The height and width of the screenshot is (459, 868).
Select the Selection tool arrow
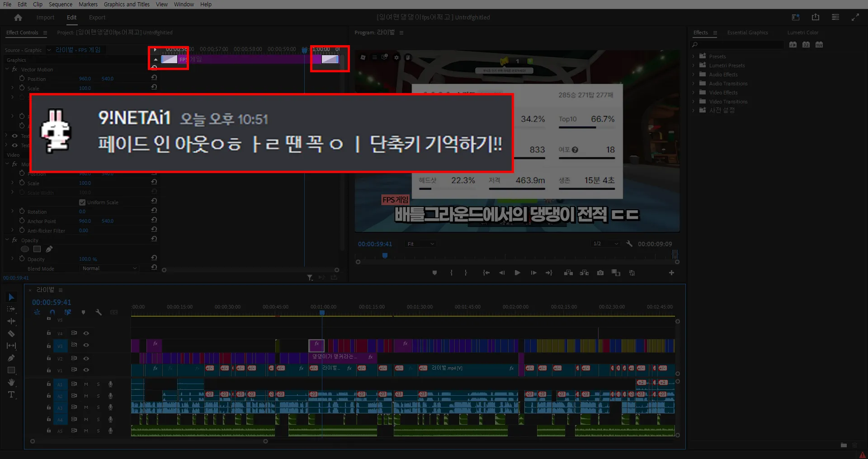click(11, 297)
